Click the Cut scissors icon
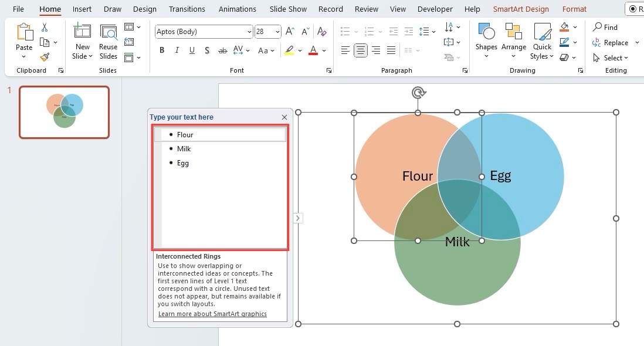Image resolution: width=644 pixels, height=346 pixels. pos(45,28)
